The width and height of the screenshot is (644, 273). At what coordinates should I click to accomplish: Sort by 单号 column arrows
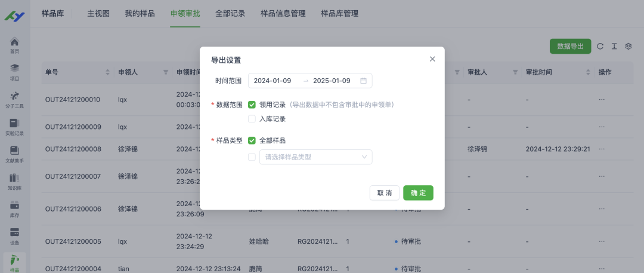point(107,72)
